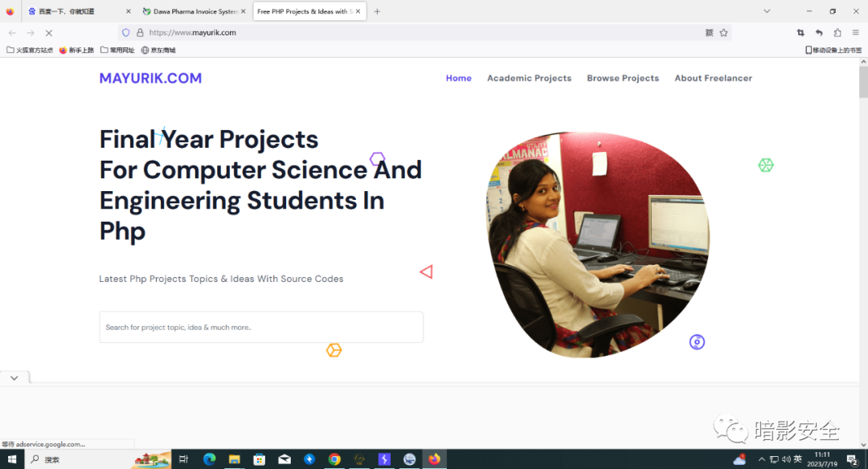This screenshot has width=868, height=469.
Task: Open Browse Projects menu item
Action: point(623,78)
